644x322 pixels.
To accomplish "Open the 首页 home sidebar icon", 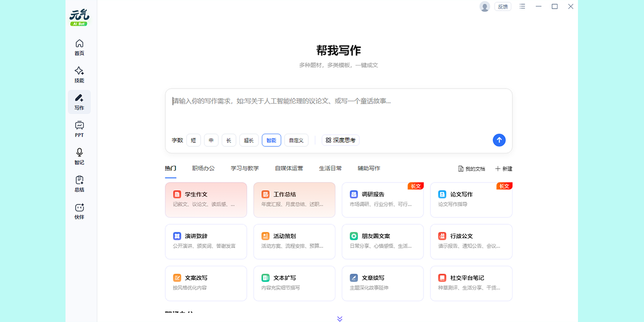I will click(79, 48).
